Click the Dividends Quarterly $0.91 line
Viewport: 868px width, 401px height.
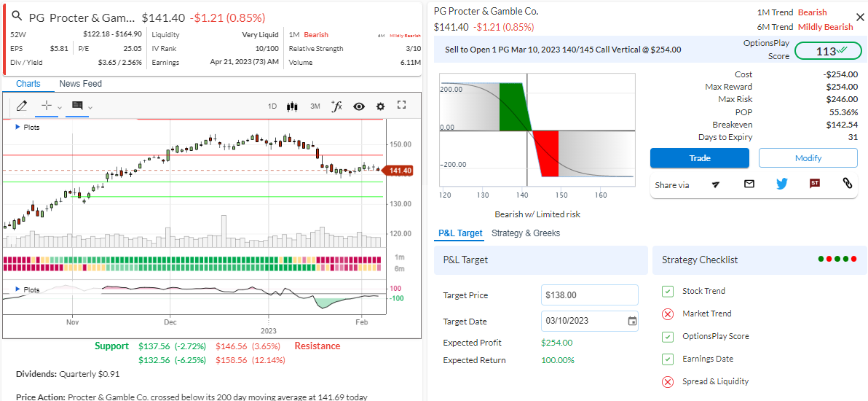pyautogui.click(x=68, y=374)
